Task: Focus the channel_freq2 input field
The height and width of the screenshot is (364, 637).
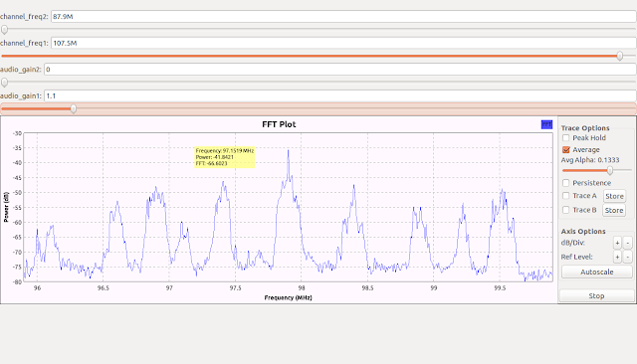Action: [343, 17]
